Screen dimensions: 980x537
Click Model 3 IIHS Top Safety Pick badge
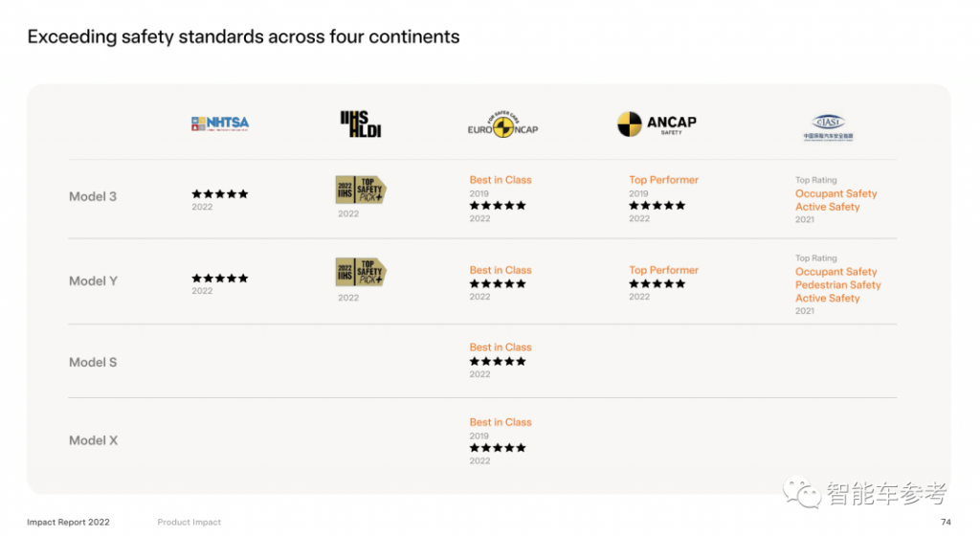click(361, 190)
